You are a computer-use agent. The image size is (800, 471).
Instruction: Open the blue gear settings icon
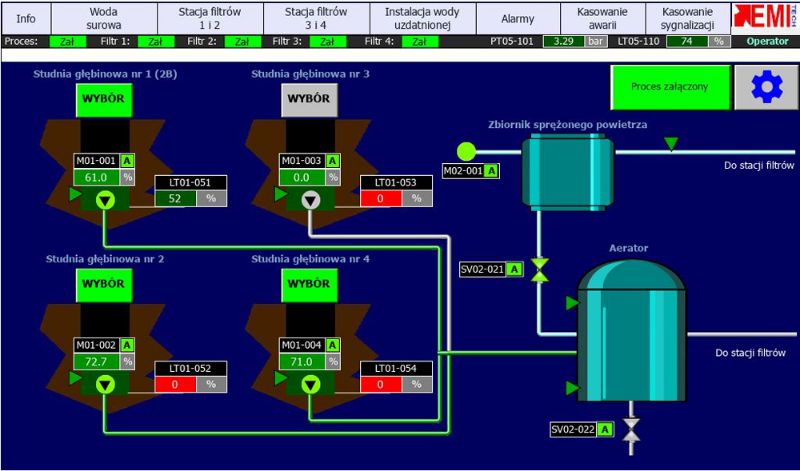(x=768, y=88)
